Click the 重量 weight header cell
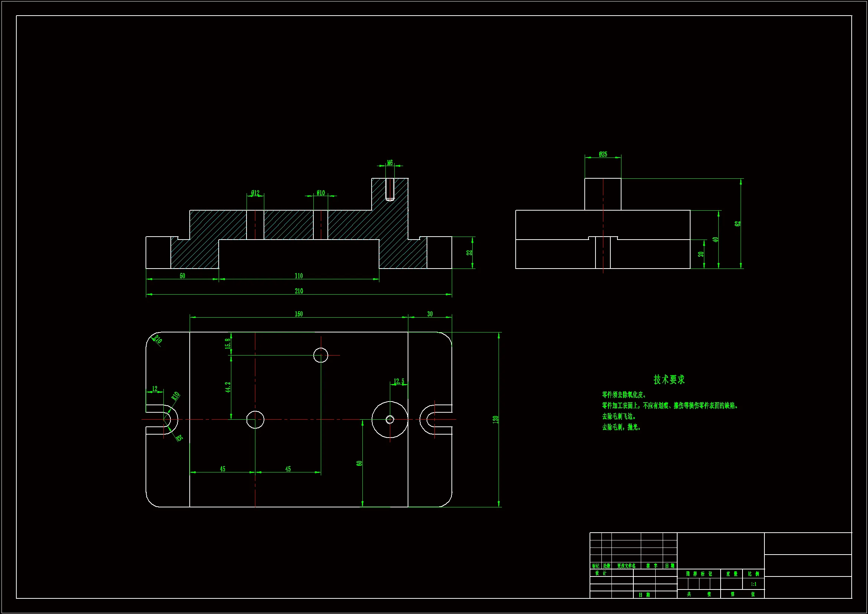The height and width of the screenshot is (614, 868). (731, 574)
